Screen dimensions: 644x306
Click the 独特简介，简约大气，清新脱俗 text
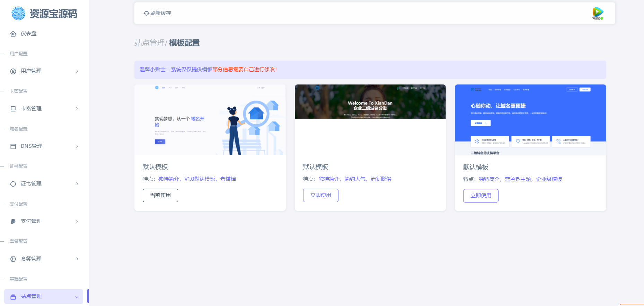point(355,179)
